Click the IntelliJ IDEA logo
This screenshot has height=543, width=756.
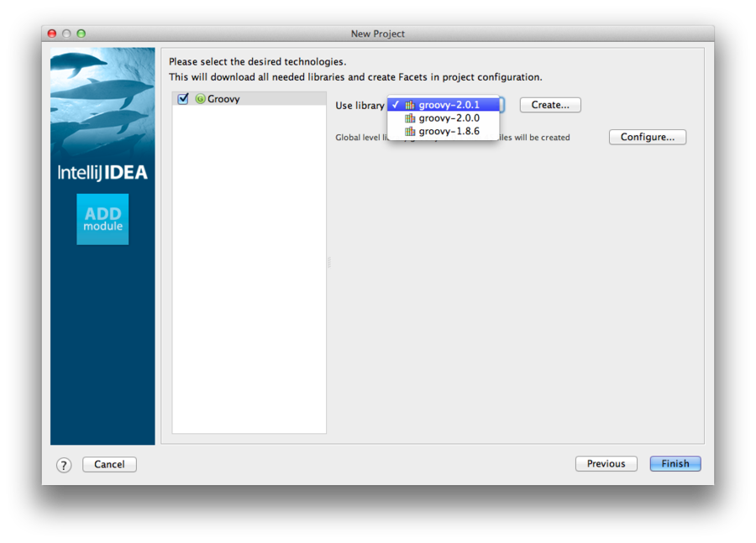pos(102,173)
